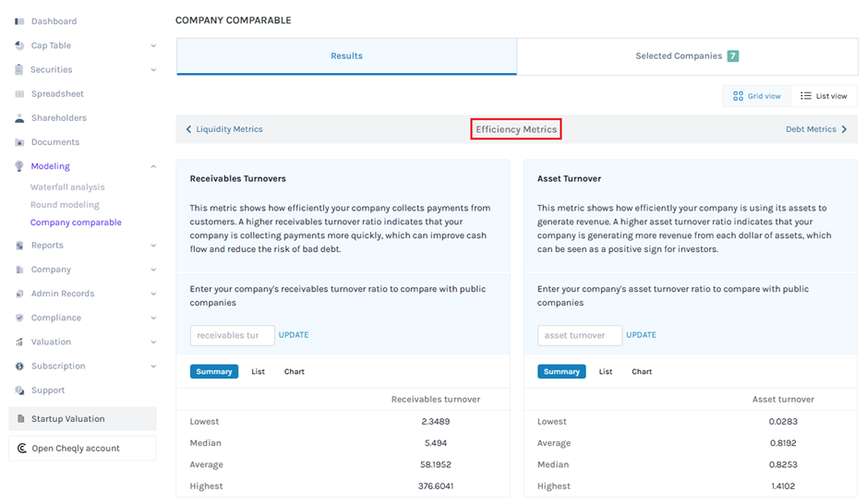Click the Cap Table pie icon
Image resolution: width=867 pixels, height=504 pixels.
19,45
